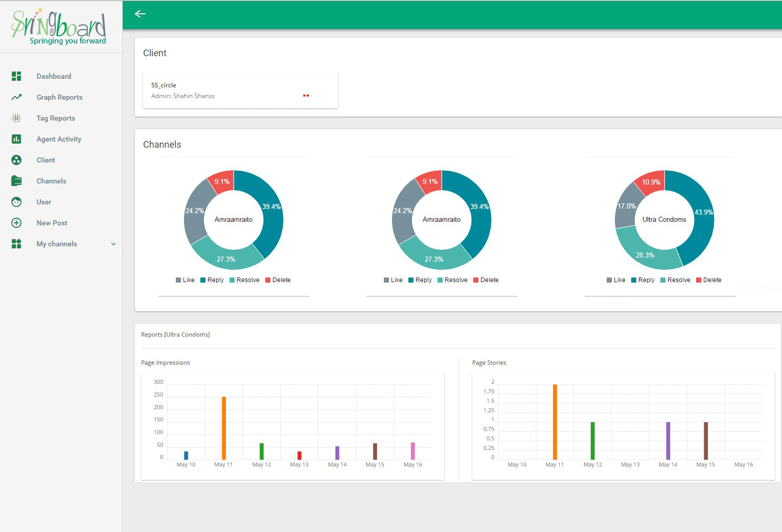
Task: Go to the Springboard logo
Action: coord(59,27)
